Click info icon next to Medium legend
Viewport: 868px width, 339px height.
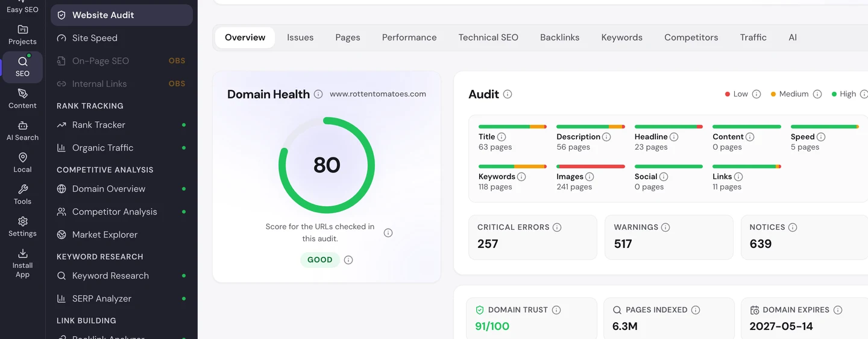[x=817, y=94]
